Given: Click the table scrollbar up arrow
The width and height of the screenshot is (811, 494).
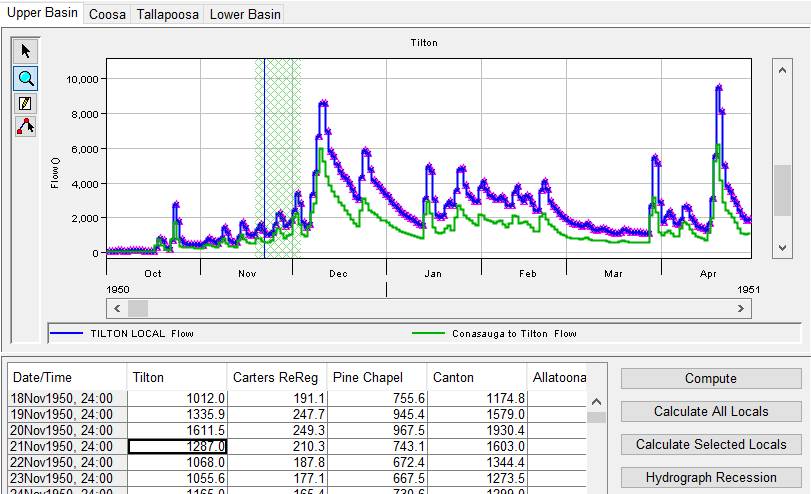Looking at the screenshot, I should (x=596, y=401).
